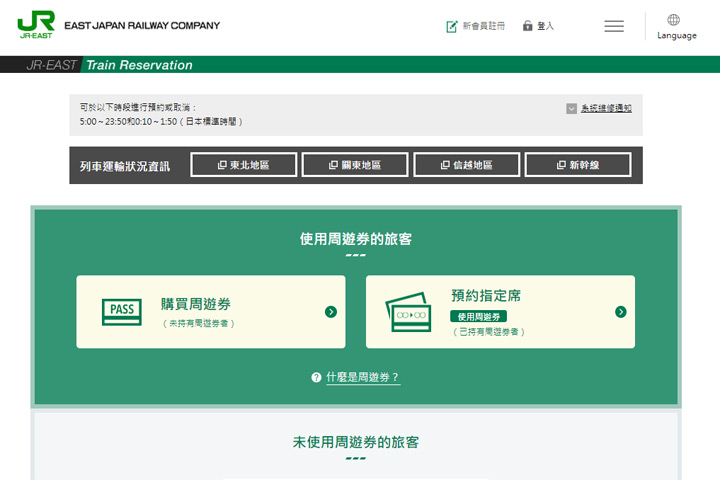Select the 購買周遊券 card
Screen dimensions: 720x480
click(211, 311)
